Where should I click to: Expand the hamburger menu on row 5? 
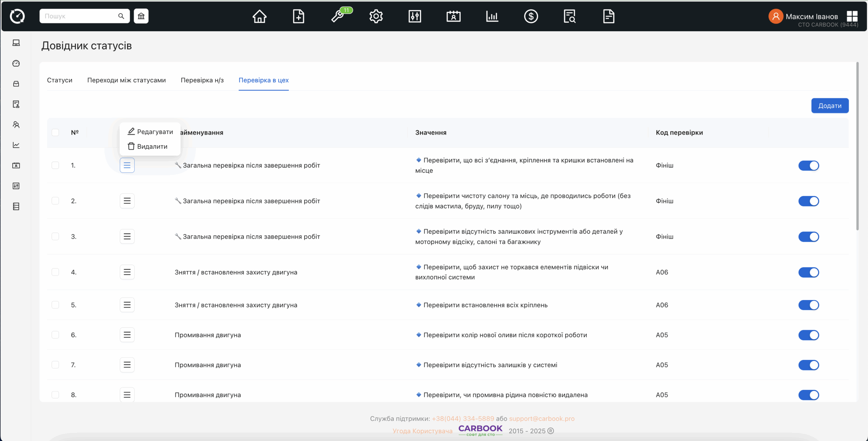[x=127, y=305]
